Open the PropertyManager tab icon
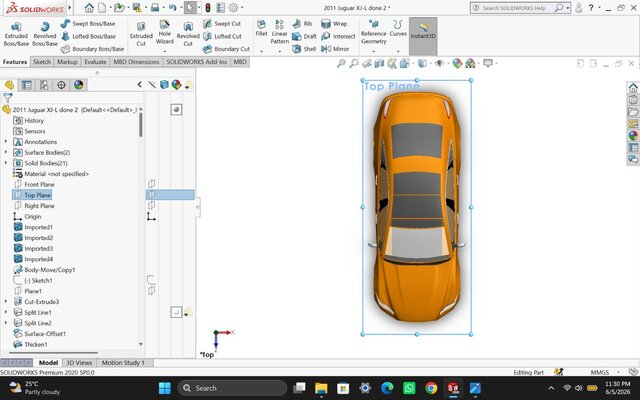This screenshot has height=400, width=640. coord(27,85)
